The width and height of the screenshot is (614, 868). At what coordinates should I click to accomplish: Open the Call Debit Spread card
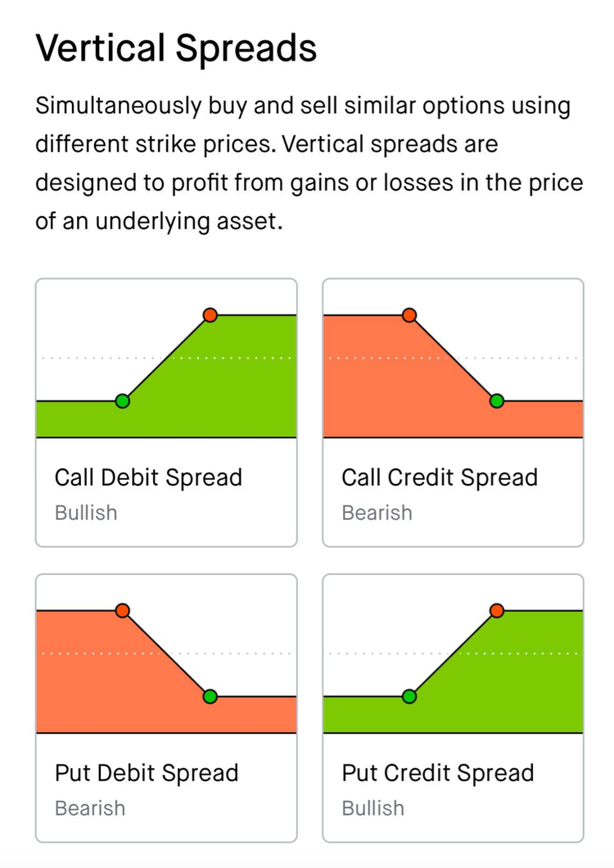[165, 409]
